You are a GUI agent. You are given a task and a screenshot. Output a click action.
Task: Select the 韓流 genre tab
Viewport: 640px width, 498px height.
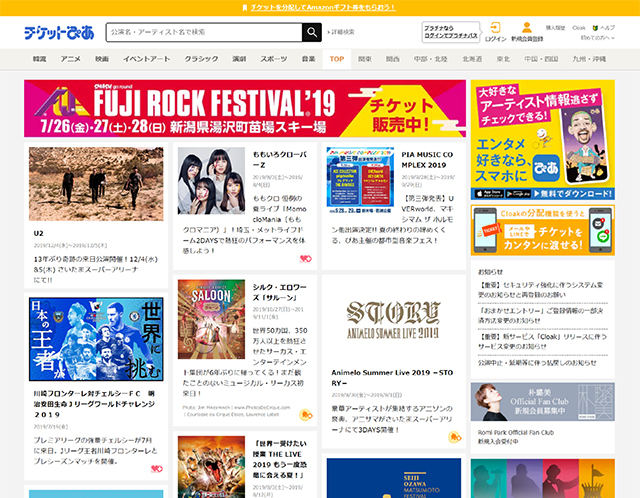coord(40,59)
